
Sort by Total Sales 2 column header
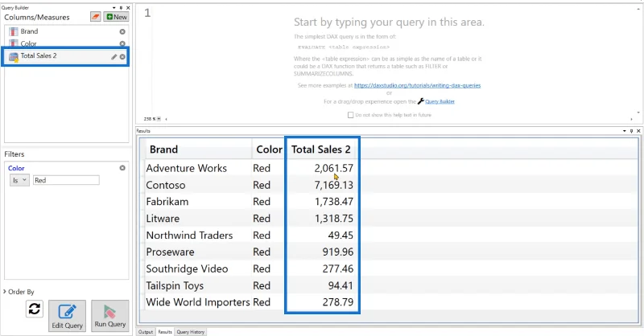[321, 150]
